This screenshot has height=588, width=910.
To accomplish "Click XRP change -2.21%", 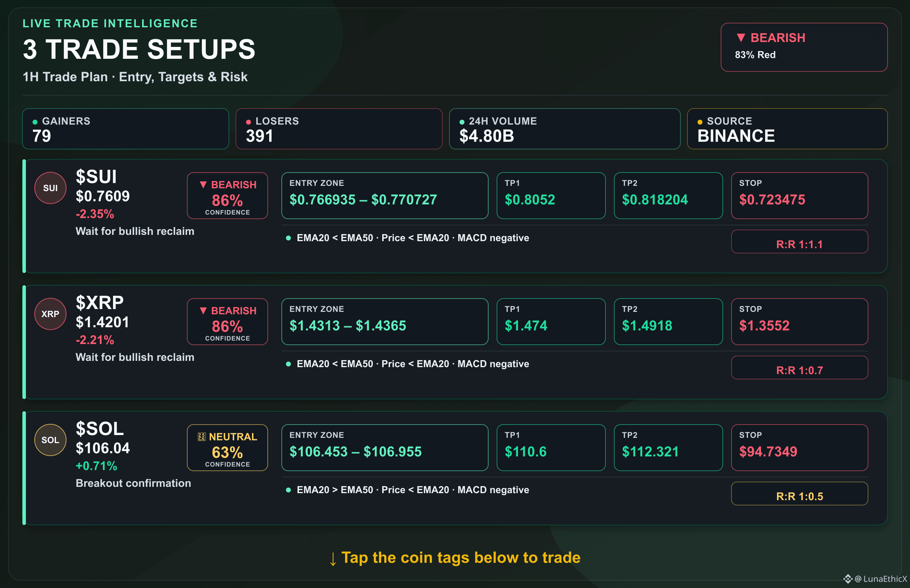I will point(94,340).
